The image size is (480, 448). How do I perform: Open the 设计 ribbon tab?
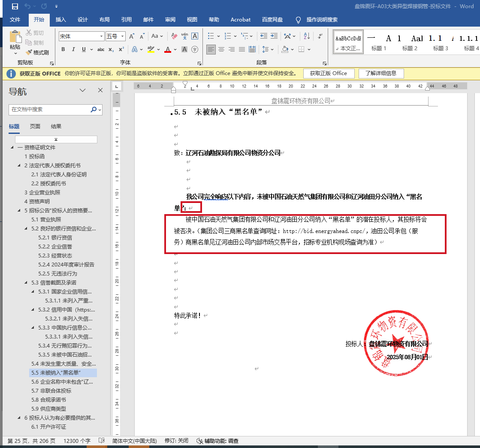pyautogui.click(x=83, y=20)
